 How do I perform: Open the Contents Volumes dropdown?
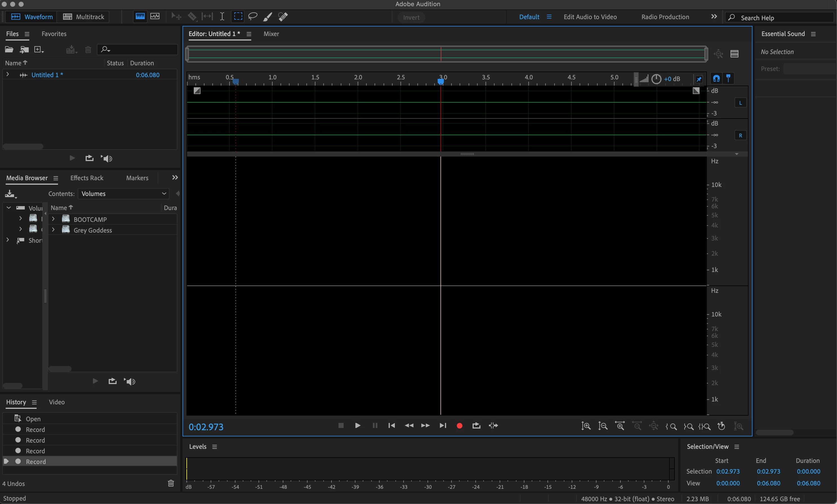(x=124, y=194)
